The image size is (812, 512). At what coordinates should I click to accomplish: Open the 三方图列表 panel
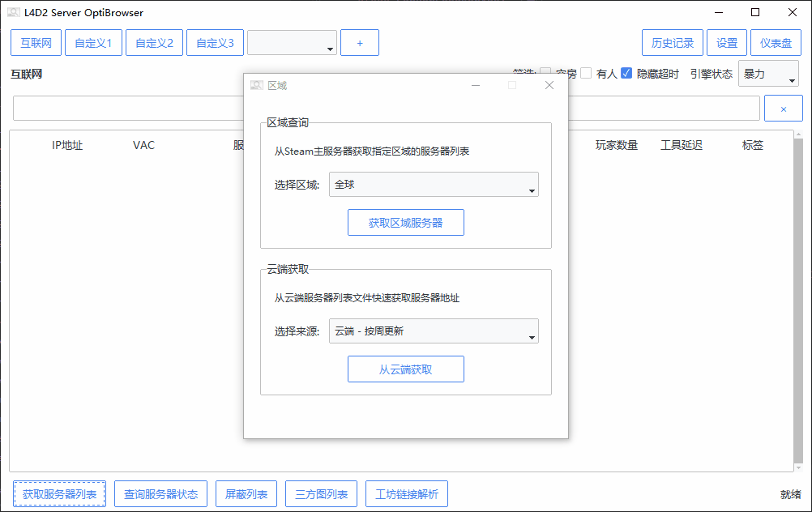coord(321,493)
